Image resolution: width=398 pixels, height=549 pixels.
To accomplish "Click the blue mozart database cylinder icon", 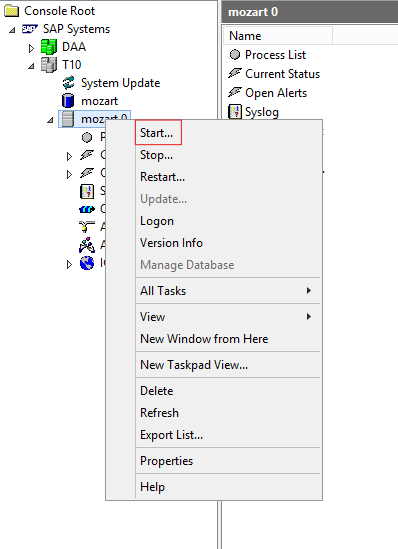I will (x=68, y=101).
